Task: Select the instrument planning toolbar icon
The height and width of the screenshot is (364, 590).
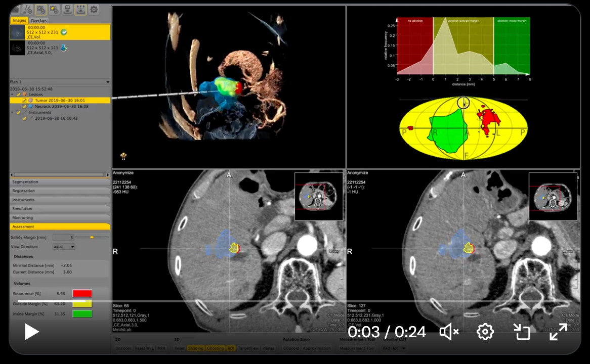Action: point(28,10)
